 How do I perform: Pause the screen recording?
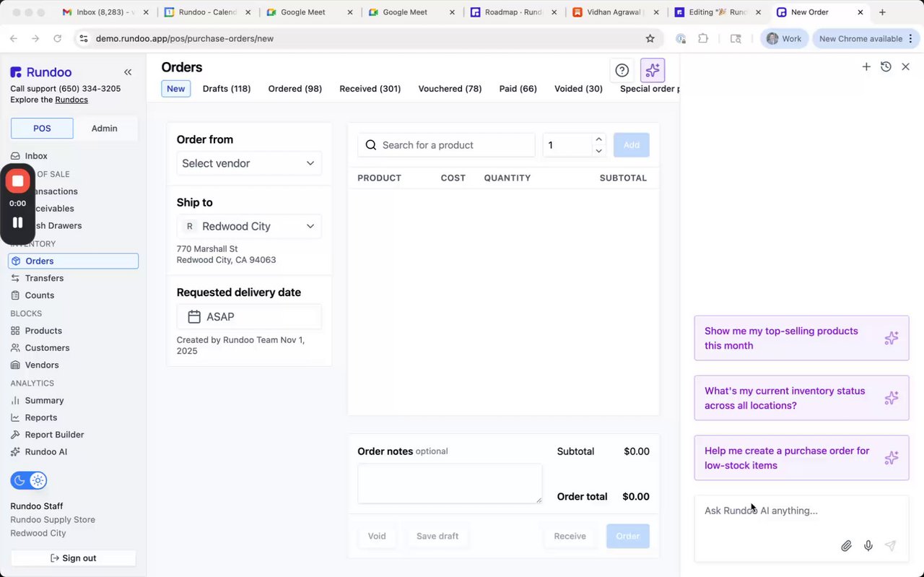[18, 222]
